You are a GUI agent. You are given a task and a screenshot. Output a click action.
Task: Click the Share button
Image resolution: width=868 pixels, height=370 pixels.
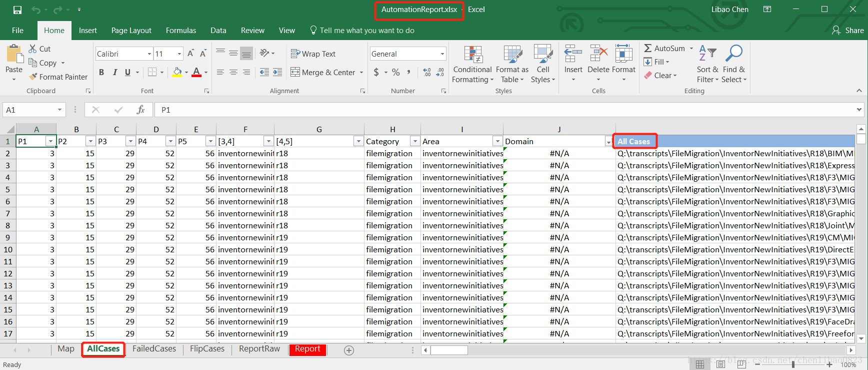click(848, 31)
